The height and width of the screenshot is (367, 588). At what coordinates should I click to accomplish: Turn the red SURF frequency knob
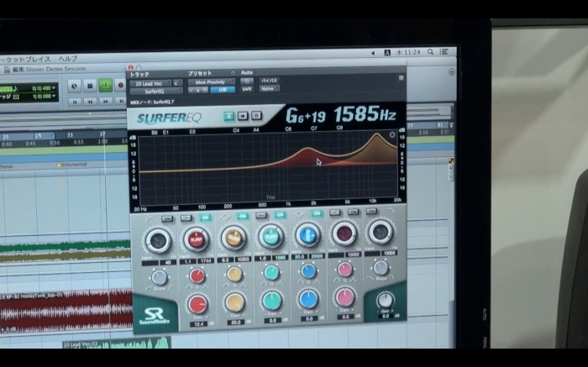(x=196, y=239)
